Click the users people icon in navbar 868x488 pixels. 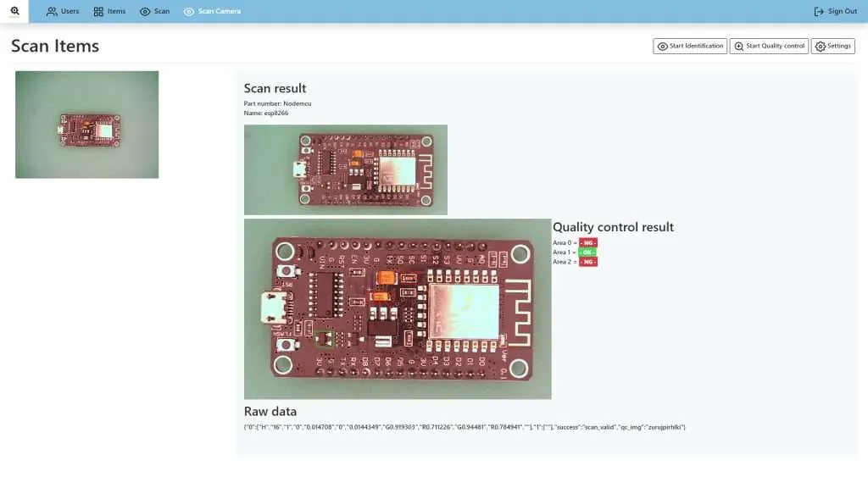(x=52, y=11)
